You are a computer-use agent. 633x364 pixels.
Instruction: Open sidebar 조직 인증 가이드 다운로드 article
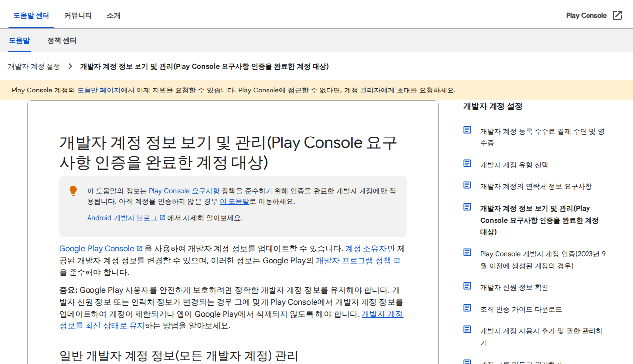pyautogui.click(x=521, y=309)
